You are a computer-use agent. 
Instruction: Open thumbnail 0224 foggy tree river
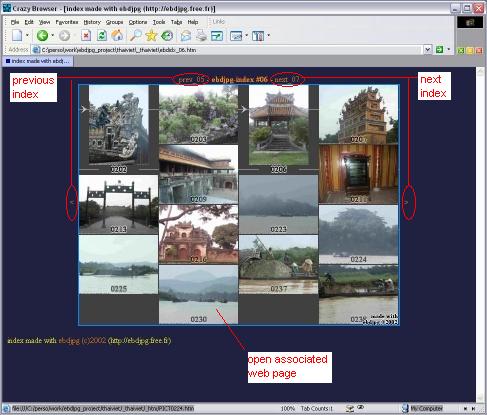click(358, 234)
